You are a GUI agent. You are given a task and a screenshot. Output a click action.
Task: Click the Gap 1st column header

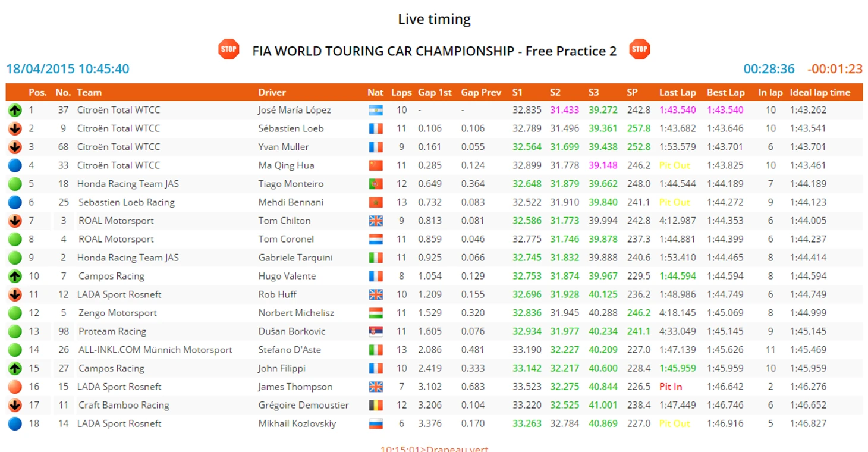pyautogui.click(x=435, y=92)
